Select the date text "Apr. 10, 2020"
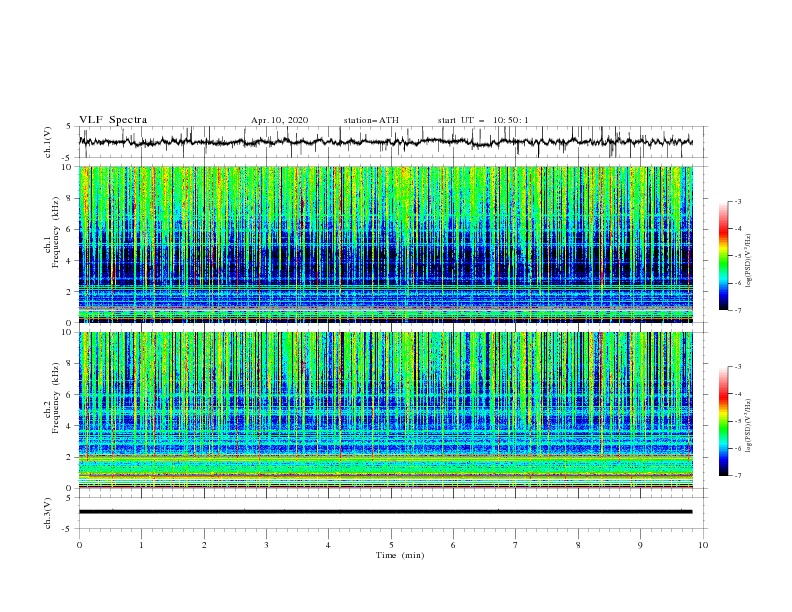Viewport: 792px width, 612px height. point(279,120)
